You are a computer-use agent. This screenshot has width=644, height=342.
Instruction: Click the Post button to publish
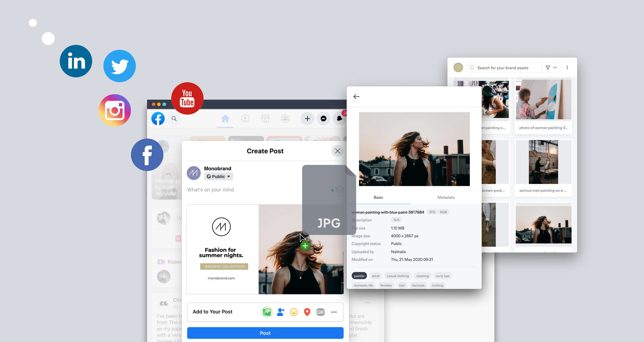(265, 333)
